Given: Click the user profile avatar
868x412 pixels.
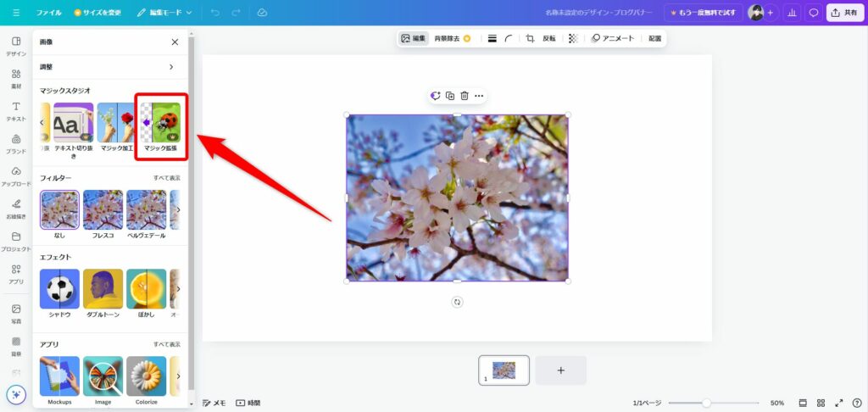Looking at the screenshot, I should point(755,12).
